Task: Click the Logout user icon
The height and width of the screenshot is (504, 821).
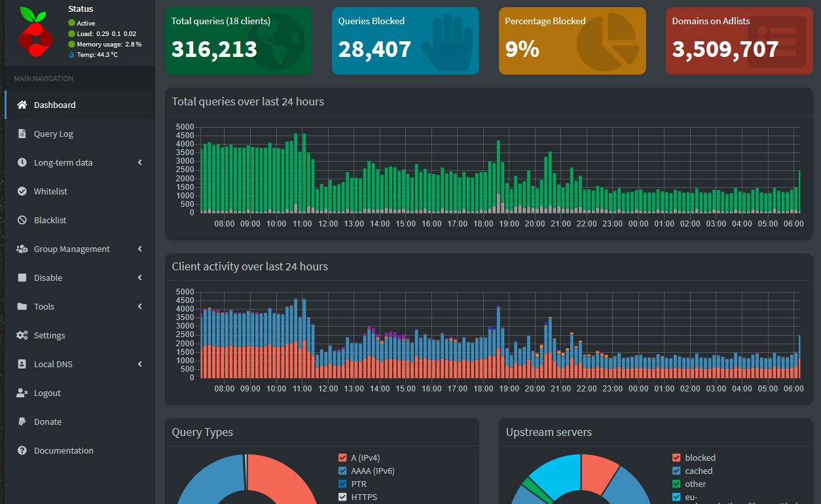Action: 20,393
